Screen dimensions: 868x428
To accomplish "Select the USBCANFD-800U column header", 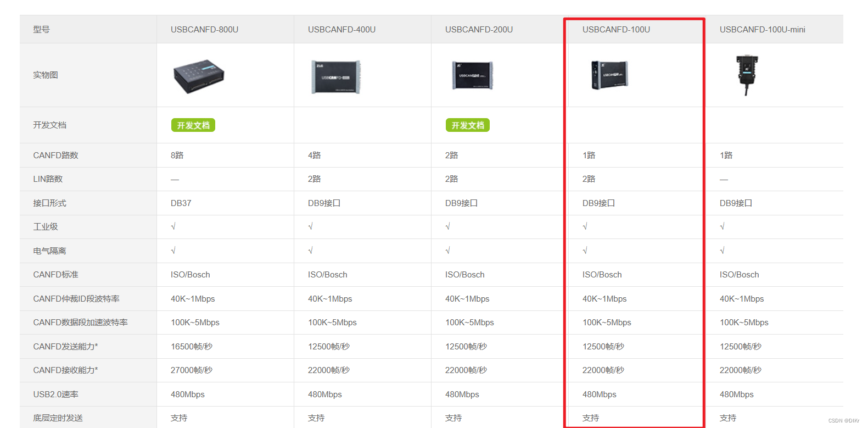I will click(x=204, y=30).
